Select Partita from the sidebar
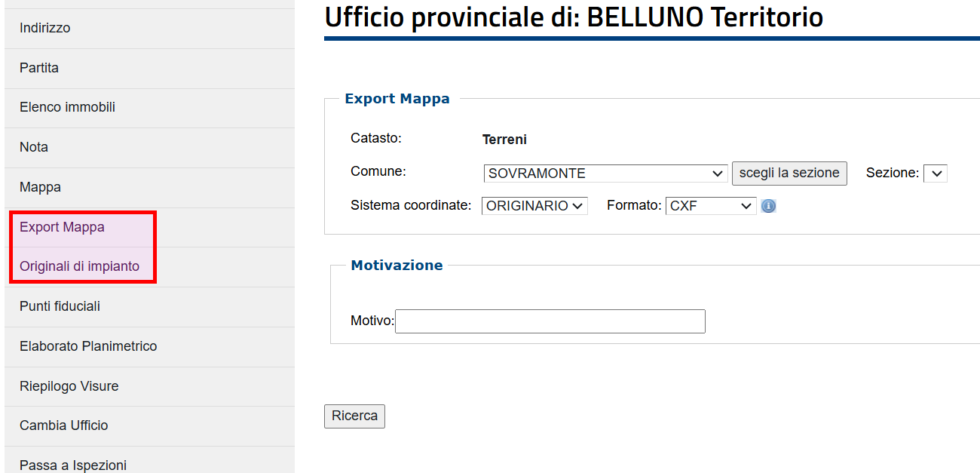Viewport: 980px width, 473px height. 149,69
